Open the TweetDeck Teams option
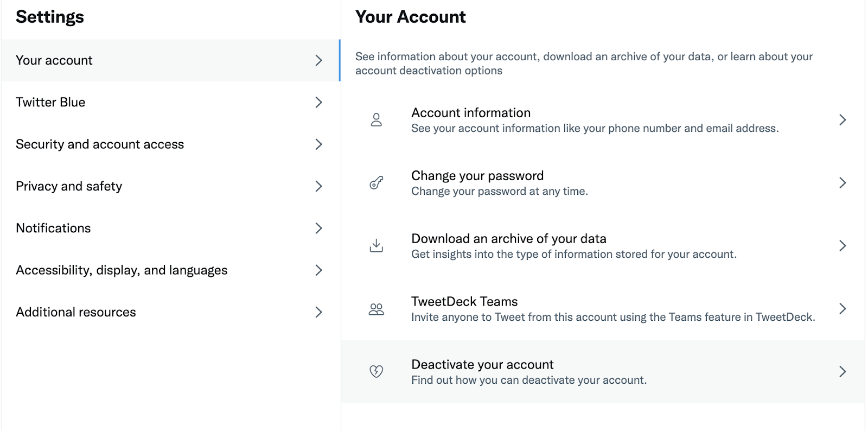Image resolution: width=868 pixels, height=431 pixels. point(464,302)
